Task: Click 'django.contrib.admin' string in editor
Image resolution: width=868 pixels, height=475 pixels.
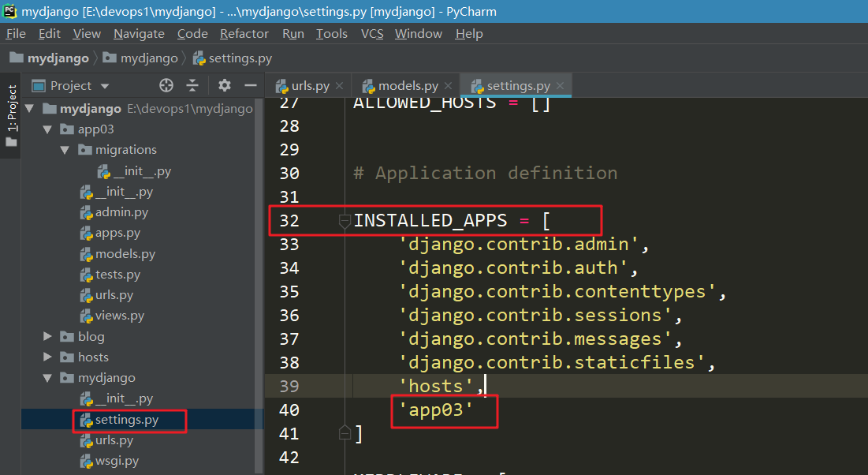Action: 518,245
